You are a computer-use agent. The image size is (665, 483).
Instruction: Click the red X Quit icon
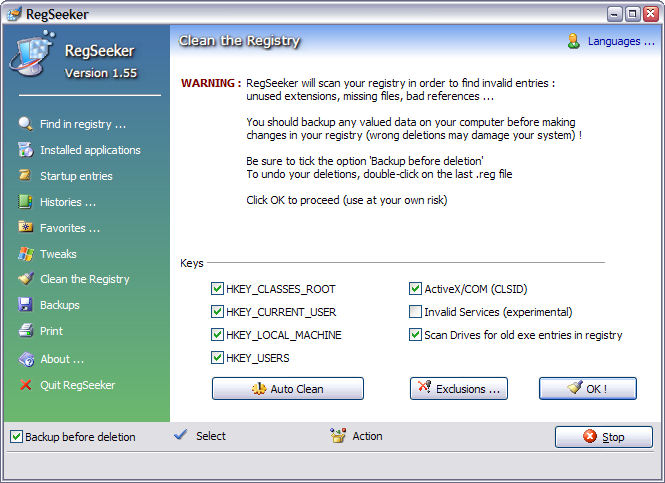(25, 385)
